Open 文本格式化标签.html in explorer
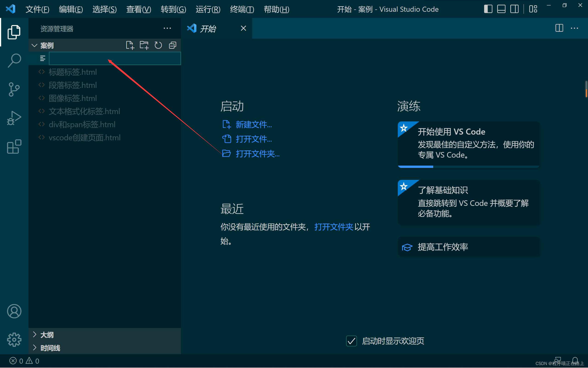 point(105,111)
